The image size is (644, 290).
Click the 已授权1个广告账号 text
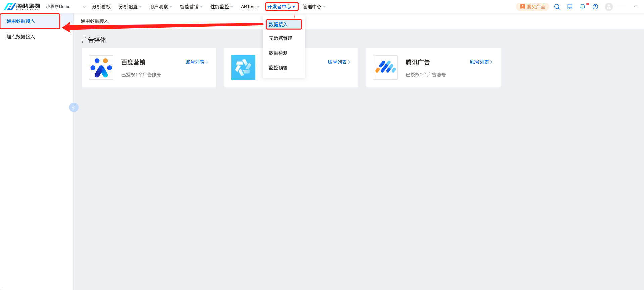(x=141, y=75)
